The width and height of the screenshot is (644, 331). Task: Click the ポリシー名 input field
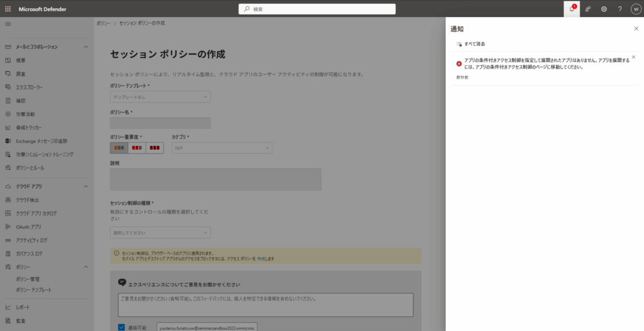[x=160, y=123]
